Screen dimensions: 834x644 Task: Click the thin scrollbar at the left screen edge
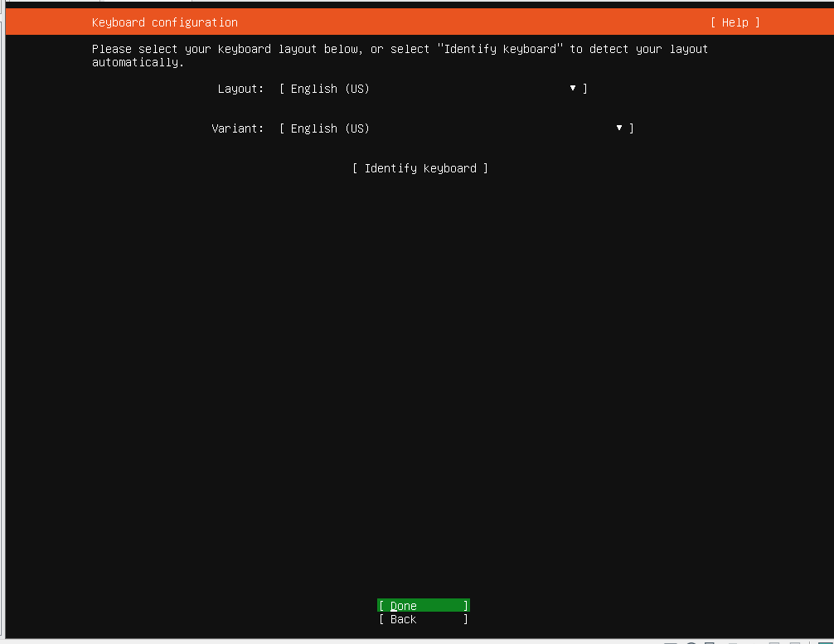2,332
